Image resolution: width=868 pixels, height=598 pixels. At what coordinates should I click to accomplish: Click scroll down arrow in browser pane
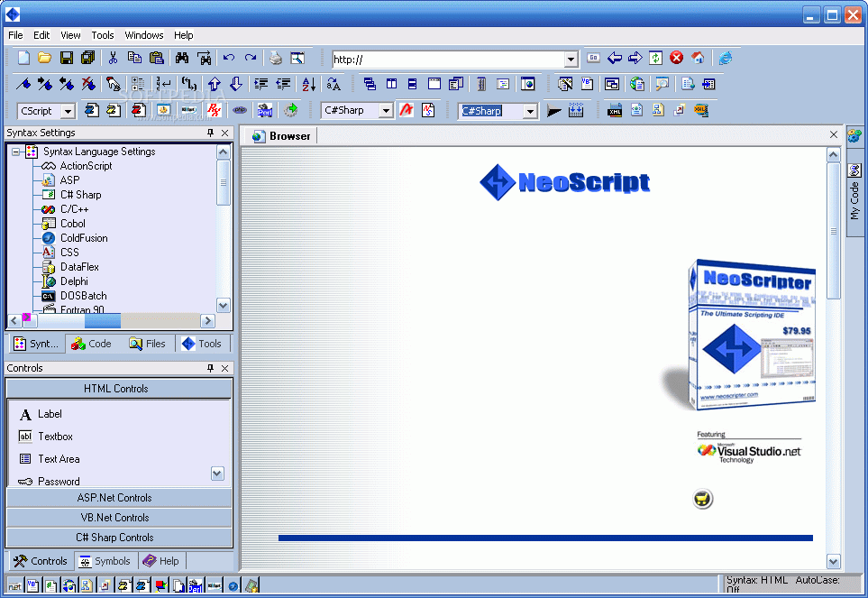[833, 561]
